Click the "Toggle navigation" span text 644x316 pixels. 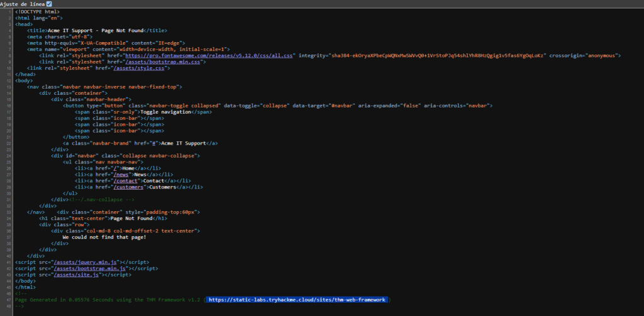coord(165,112)
